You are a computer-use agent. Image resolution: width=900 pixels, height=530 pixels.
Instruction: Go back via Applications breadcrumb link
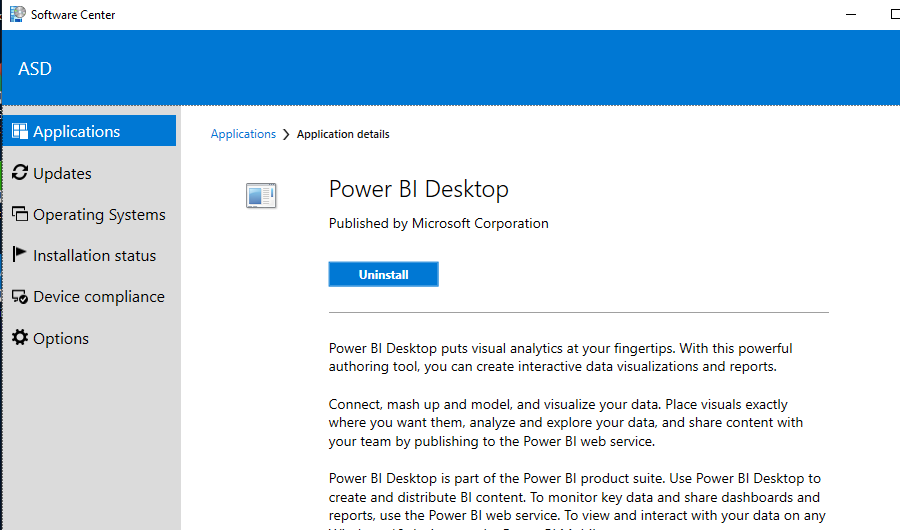tap(243, 134)
